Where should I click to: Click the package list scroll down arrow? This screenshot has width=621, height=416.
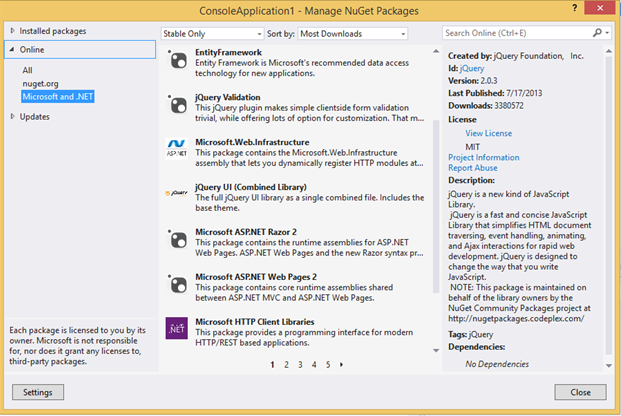tap(436, 350)
